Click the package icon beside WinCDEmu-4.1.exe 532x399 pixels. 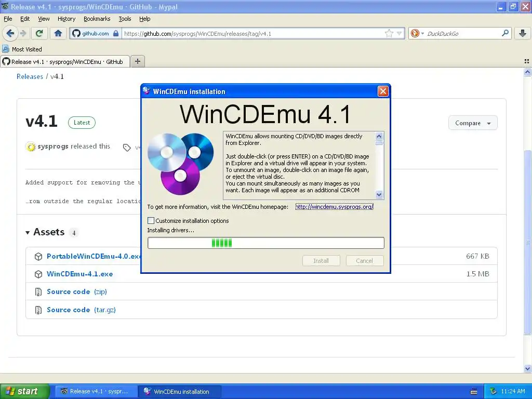(38, 274)
